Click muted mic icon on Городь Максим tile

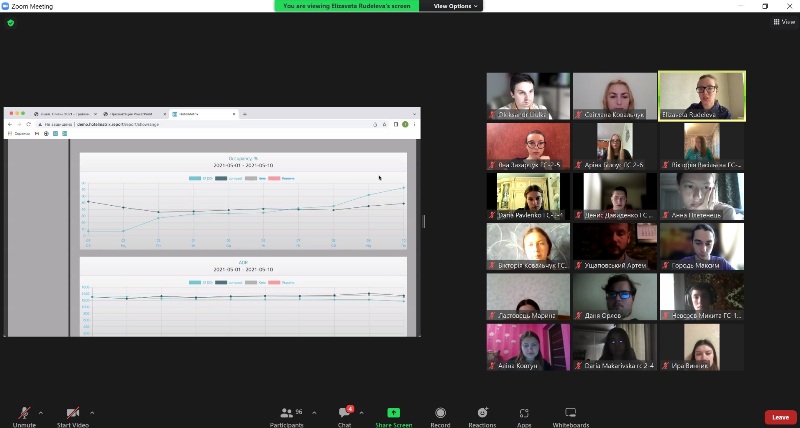(x=666, y=266)
